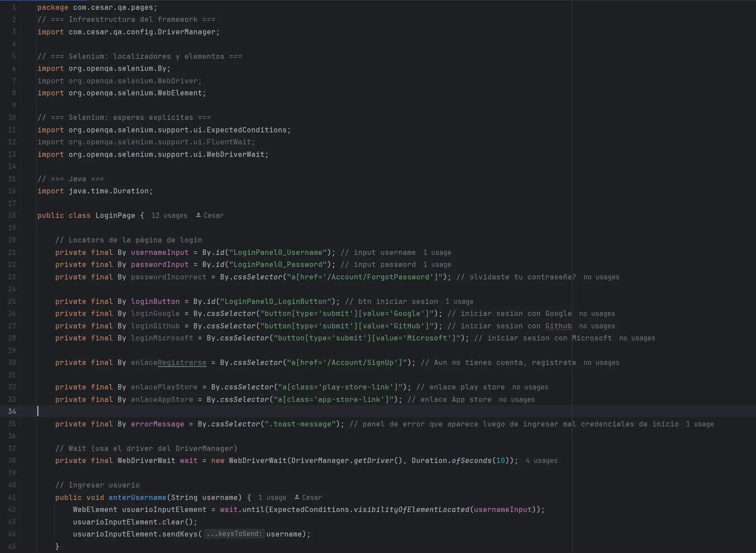The width and height of the screenshot is (756, 553).
Task: Click "no usages" hint on enlaceRegistrarse line
Action: (x=601, y=363)
